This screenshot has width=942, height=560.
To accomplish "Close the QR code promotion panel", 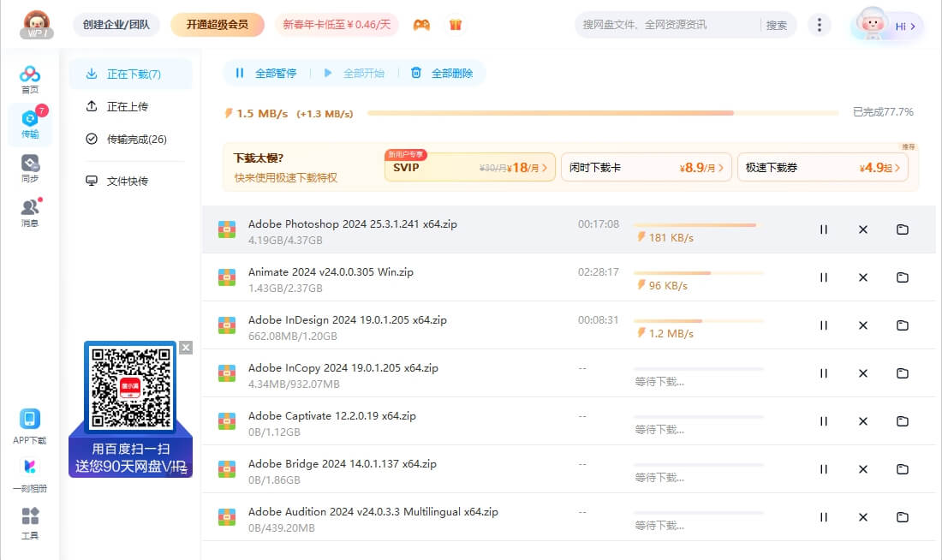I will click(186, 348).
